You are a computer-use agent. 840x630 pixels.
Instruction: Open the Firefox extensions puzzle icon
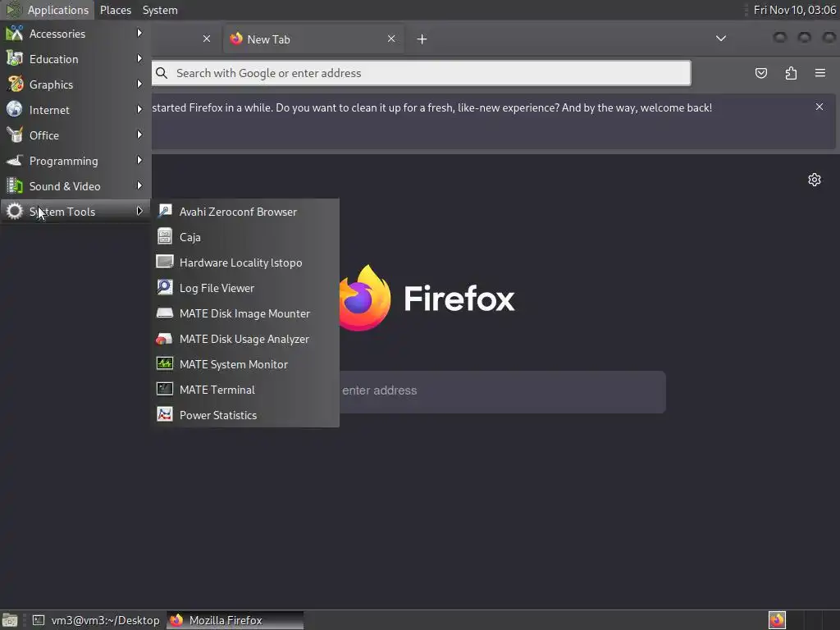coord(791,73)
